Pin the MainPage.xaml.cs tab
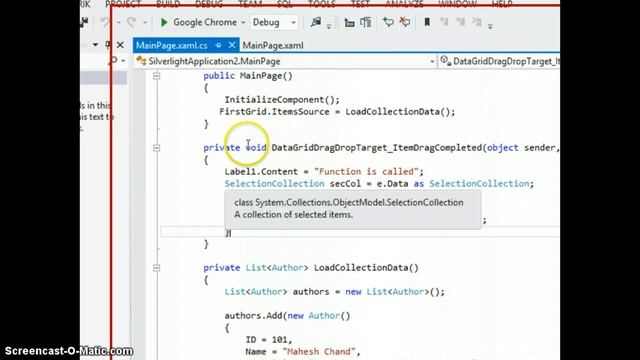Viewport: 640px width, 360px height. pyautogui.click(x=218, y=45)
